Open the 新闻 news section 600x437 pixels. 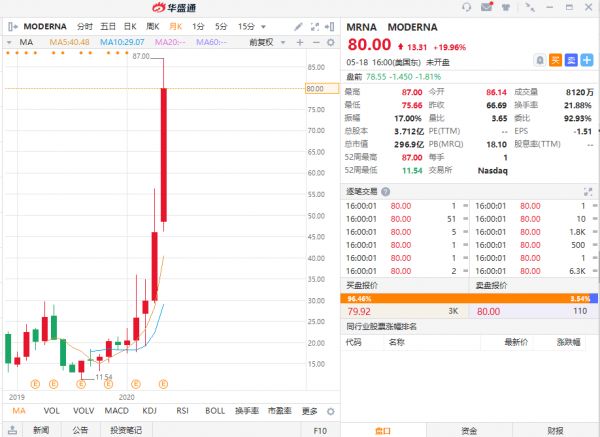[41, 429]
